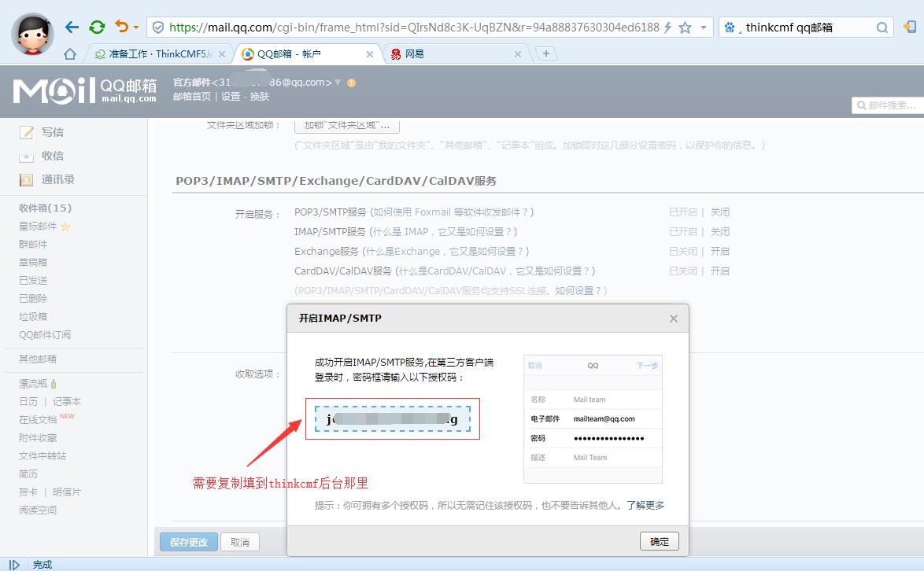Open 文件中转站 in the sidebar
This screenshot has height=571, width=924.
click(x=43, y=456)
